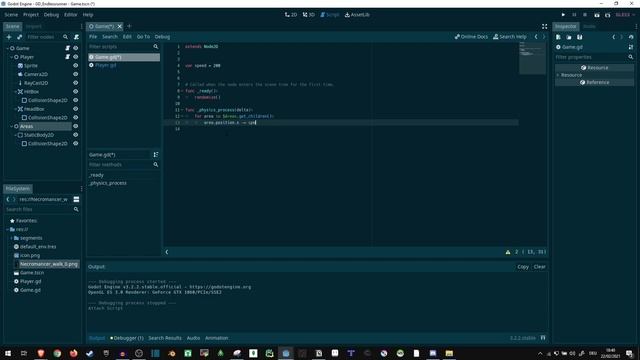
Task: Collapse the Areas node
Action: [x=11, y=127]
